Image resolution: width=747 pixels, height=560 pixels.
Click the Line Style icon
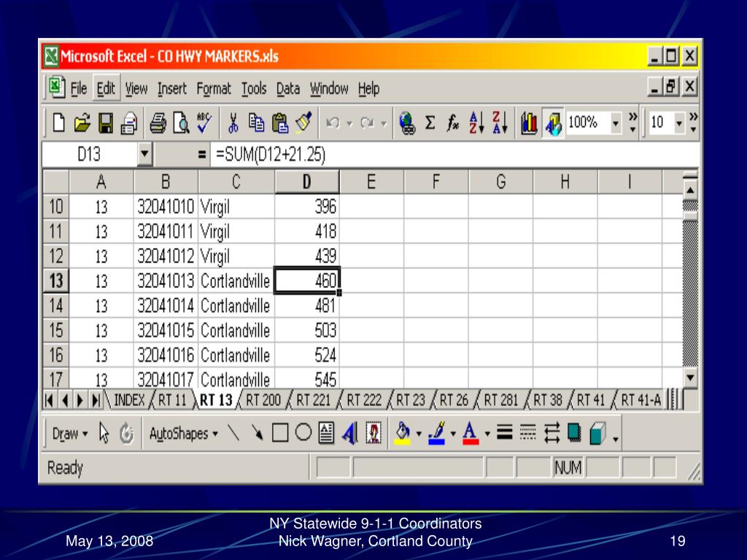click(505, 432)
